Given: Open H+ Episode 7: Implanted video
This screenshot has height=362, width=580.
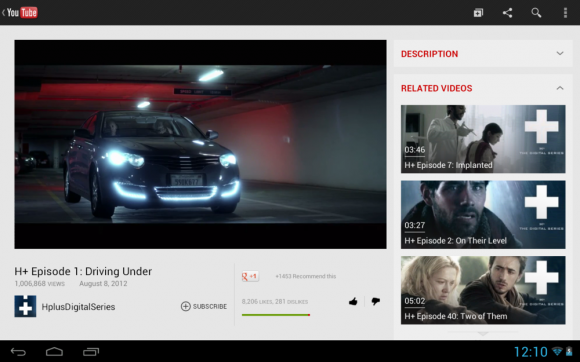Looking at the screenshot, I should click(483, 139).
